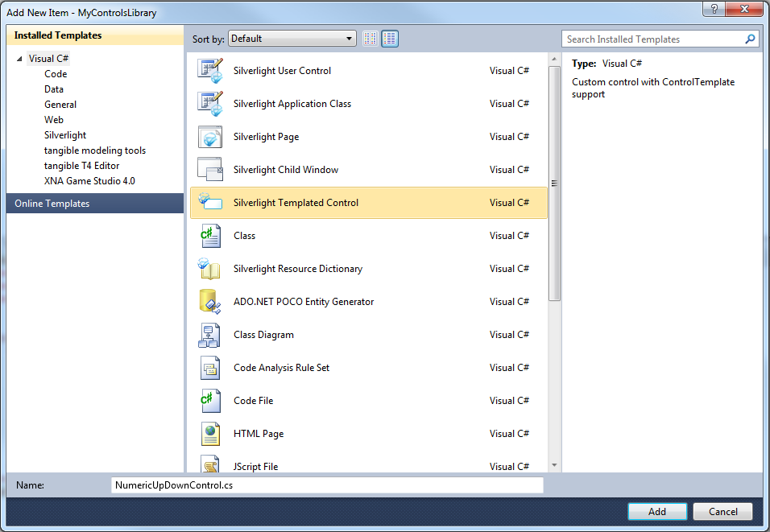Switch to small icons view
The width and height of the screenshot is (770, 532).
click(x=371, y=39)
